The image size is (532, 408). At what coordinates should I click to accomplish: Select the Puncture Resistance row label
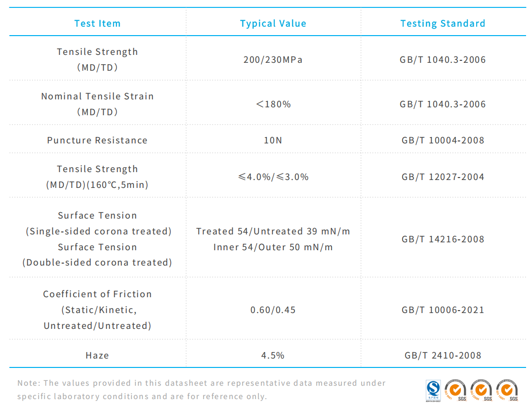click(97, 140)
